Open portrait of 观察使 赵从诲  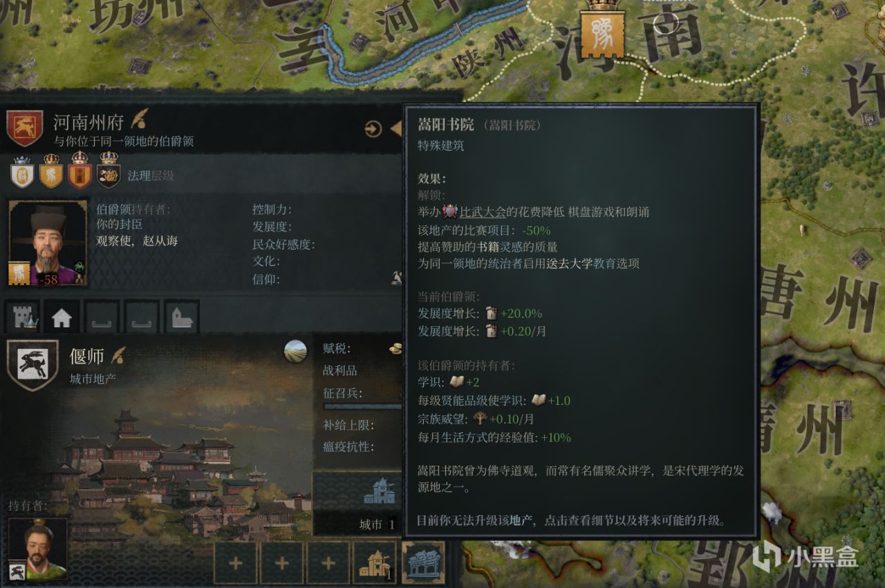pos(48,243)
